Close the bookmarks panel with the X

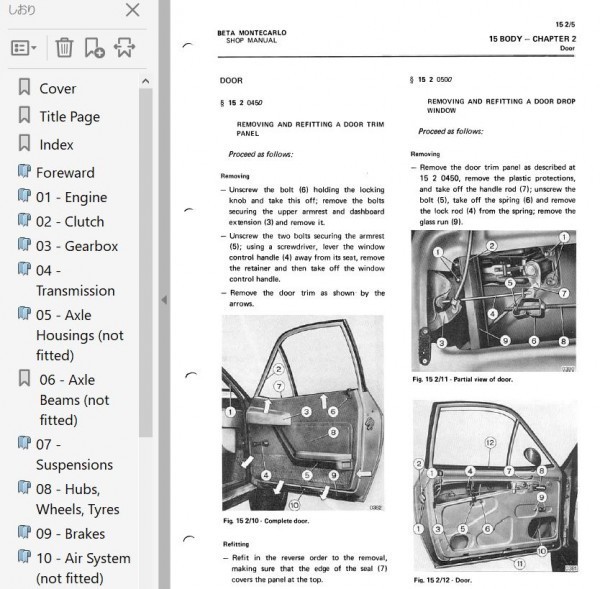click(x=132, y=10)
